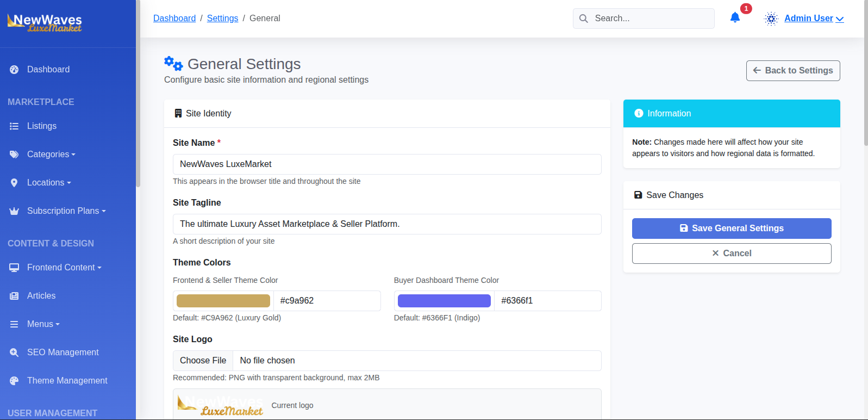
Task: Expand the Locations submenu
Action: click(49, 183)
